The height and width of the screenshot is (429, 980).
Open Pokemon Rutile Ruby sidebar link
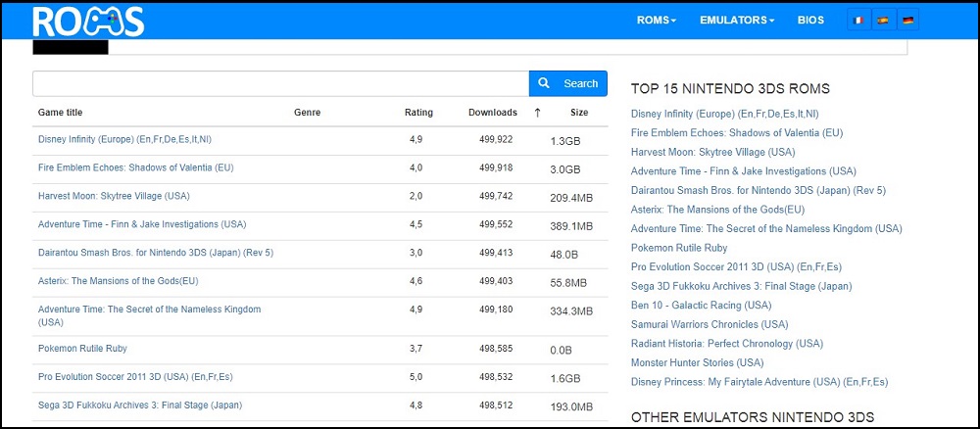point(679,248)
